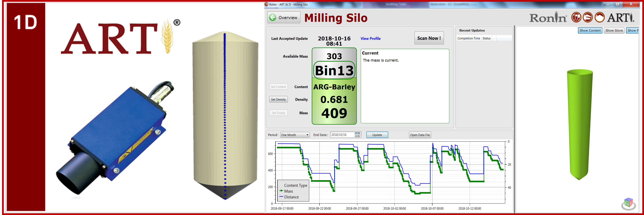
Task: Click the available mass value 303
Action: click(x=334, y=56)
